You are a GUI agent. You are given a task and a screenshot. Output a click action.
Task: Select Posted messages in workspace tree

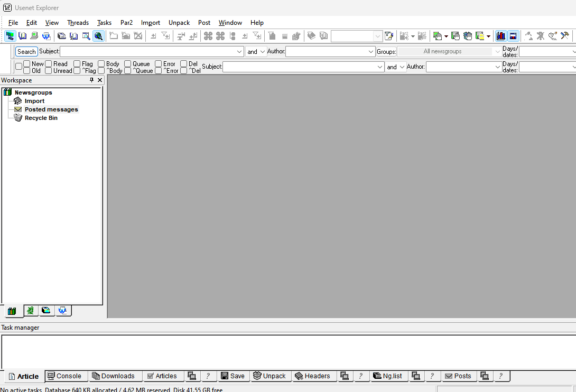click(x=51, y=109)
